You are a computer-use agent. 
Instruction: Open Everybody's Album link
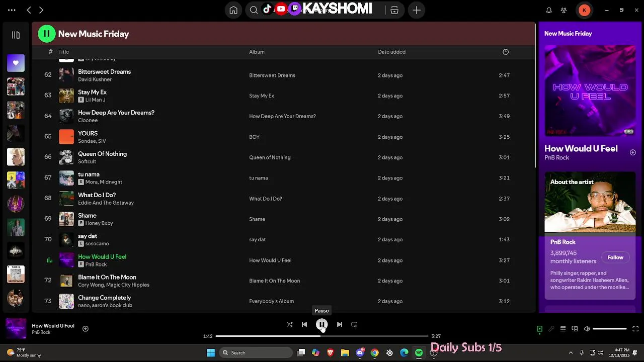coord(271,301)
